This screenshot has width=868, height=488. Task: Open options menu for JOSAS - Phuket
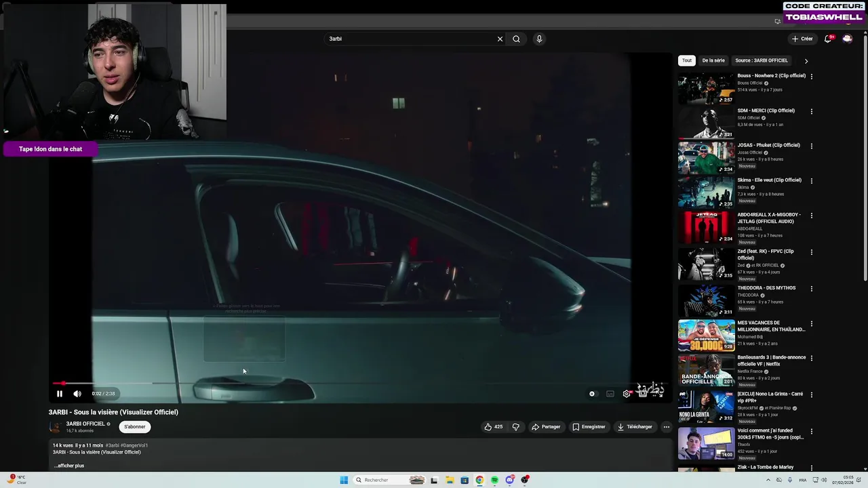[x=812, y=146]
